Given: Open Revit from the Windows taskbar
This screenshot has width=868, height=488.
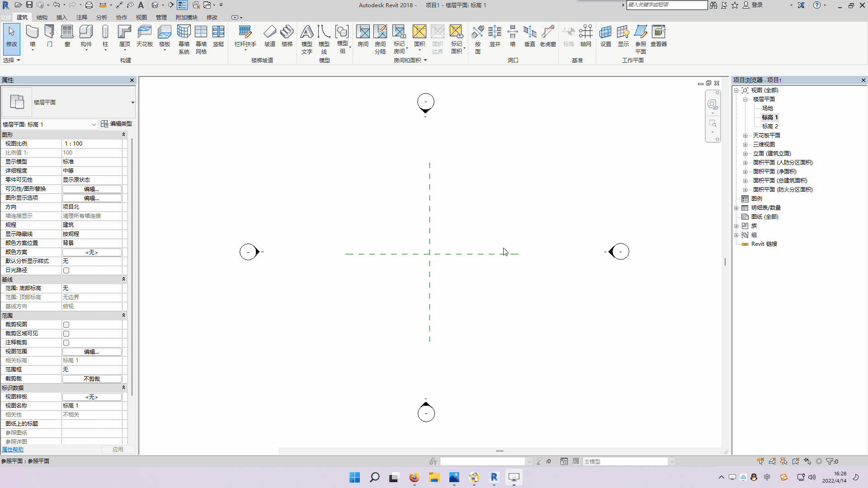Looking at the screenshot, I should 494,477.
